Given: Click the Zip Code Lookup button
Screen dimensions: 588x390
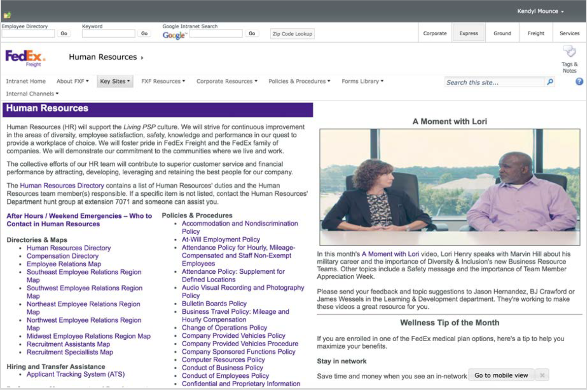Looking at the screenshot, I should (x=292, y=34).
